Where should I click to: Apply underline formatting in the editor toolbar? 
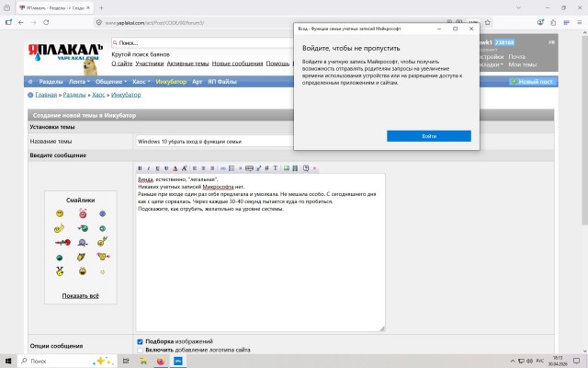[157, 168]
